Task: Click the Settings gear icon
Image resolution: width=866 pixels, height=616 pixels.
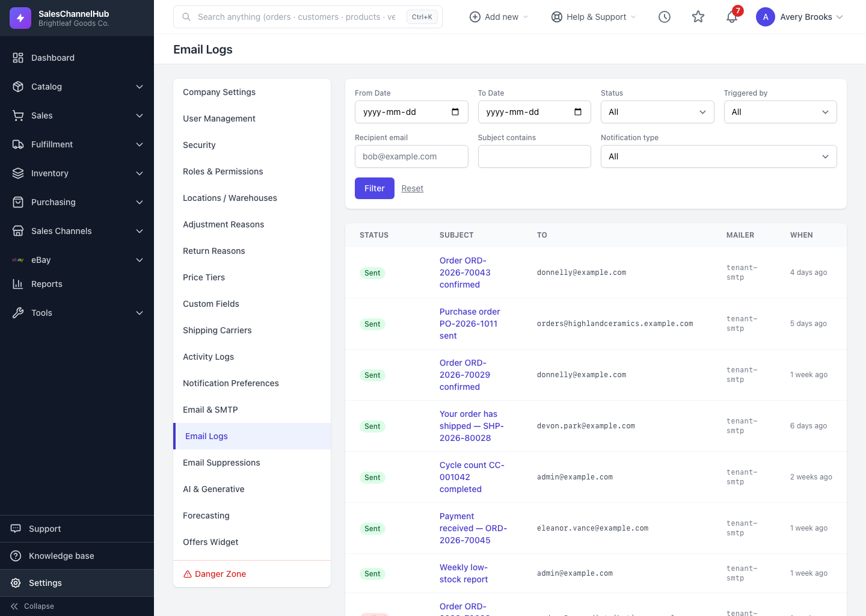Action: click(16, 583)
